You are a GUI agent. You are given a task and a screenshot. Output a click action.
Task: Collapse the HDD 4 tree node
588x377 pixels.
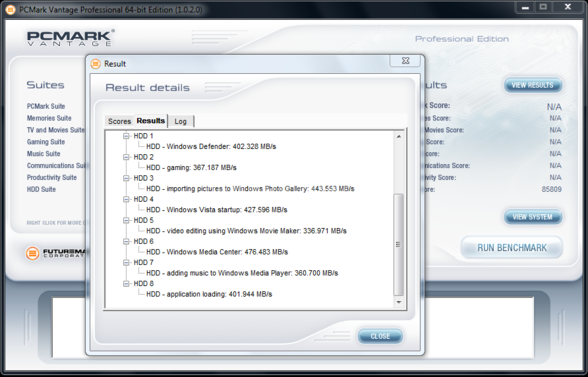click(x=126, y=199)
